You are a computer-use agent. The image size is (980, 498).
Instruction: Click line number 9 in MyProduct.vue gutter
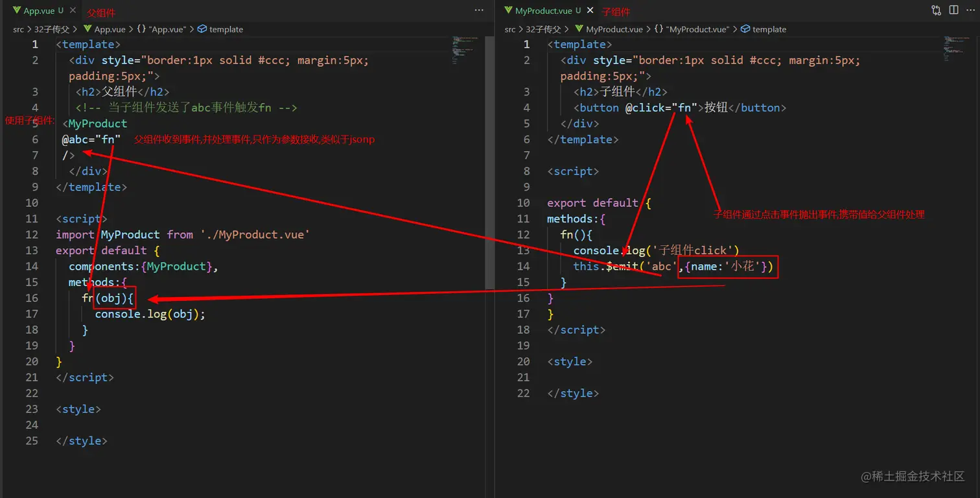[526, 187]
